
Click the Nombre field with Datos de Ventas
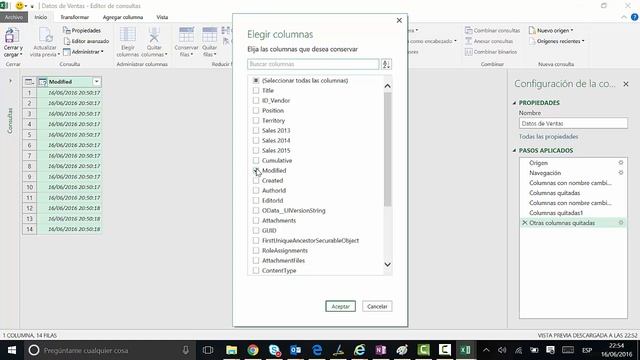click(573, 123)
